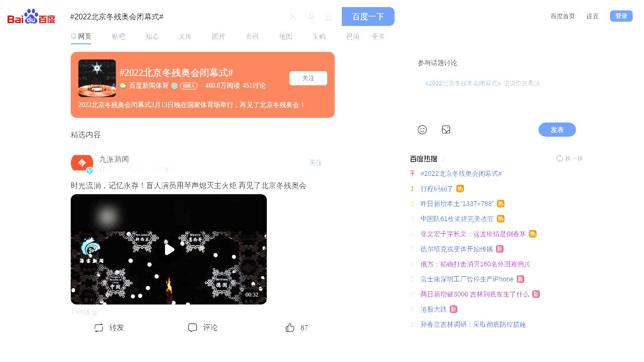Click the repost 转发 icon
This screenshot has width=644, height=362.
click(x=99, y=328)
